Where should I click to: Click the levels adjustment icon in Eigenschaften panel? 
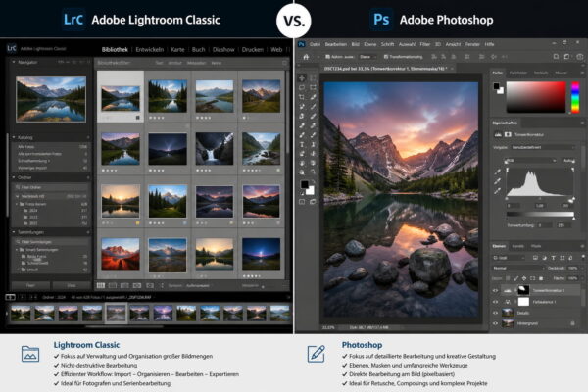click(x=498, y=134)
